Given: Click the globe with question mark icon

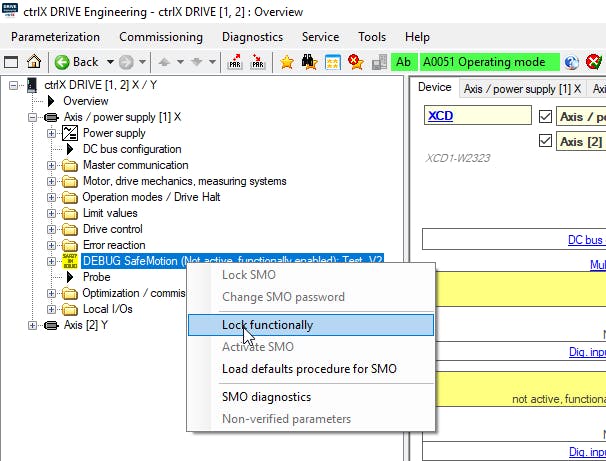Looking at the screenshot, I should 572,62.
